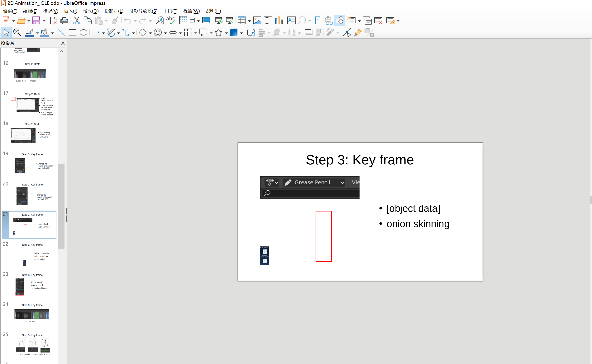Insert image icon in toolbar
Image resolution: width=592 pixels, height=364 pixels.
point(257,21)
